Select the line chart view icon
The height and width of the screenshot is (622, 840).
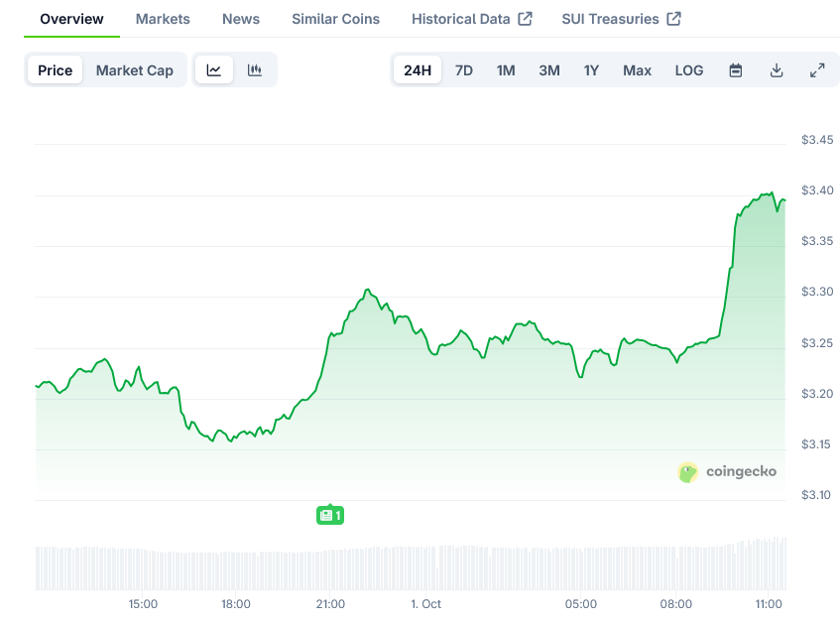click(214, 70)
